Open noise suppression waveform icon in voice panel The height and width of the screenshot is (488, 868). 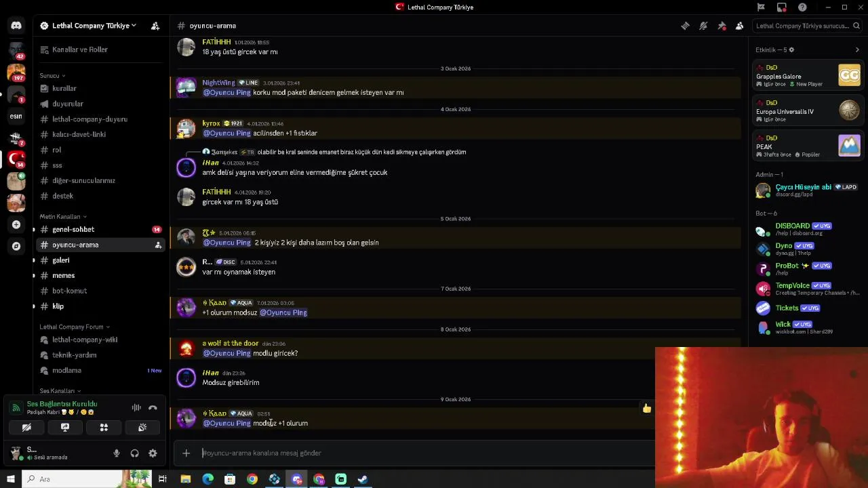(136, 407)
